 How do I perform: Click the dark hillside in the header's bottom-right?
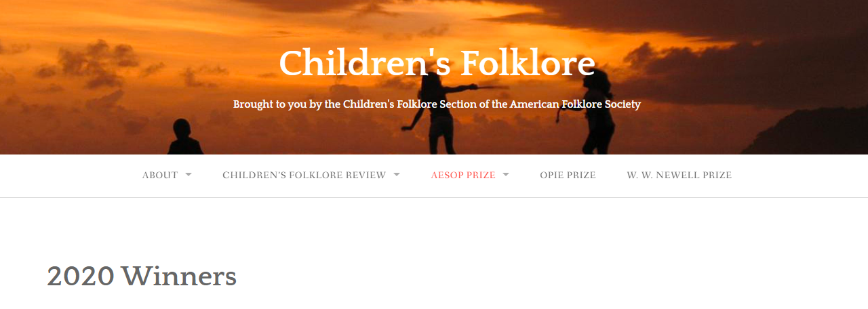click(814, 134)
